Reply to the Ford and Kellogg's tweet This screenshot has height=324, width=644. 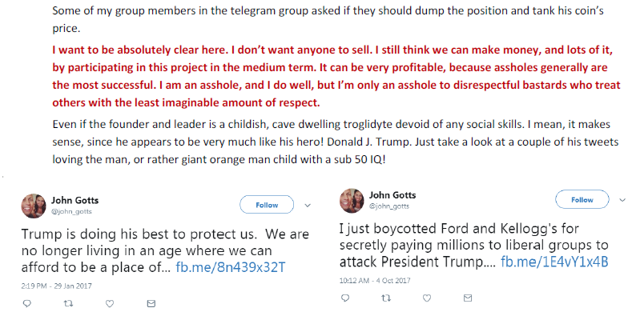click(345, 298)
